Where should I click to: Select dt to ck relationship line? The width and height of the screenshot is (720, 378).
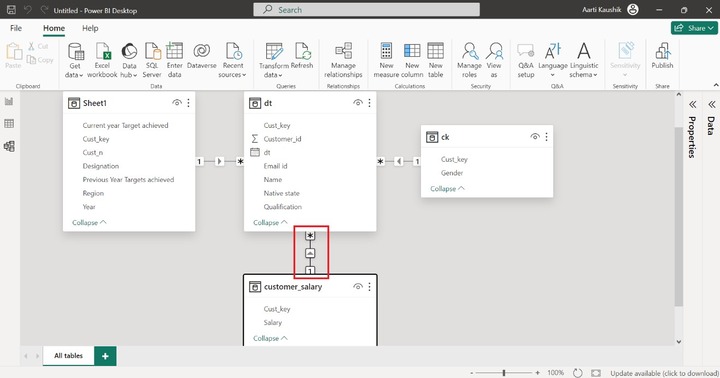tap(399, 161)
